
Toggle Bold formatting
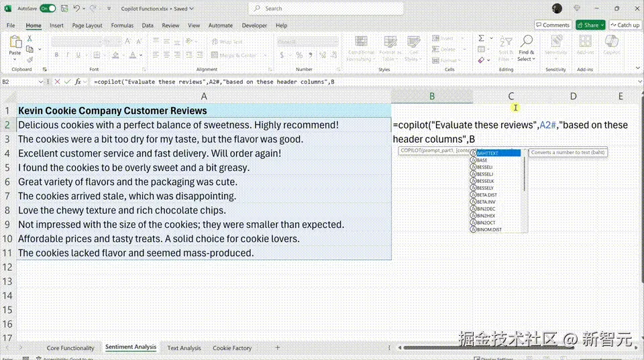pos(56,55)
